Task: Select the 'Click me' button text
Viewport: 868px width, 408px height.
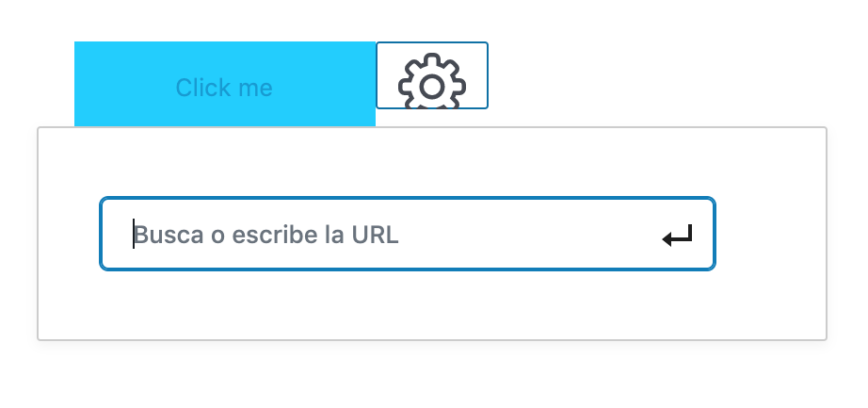Action: point(224,89)
